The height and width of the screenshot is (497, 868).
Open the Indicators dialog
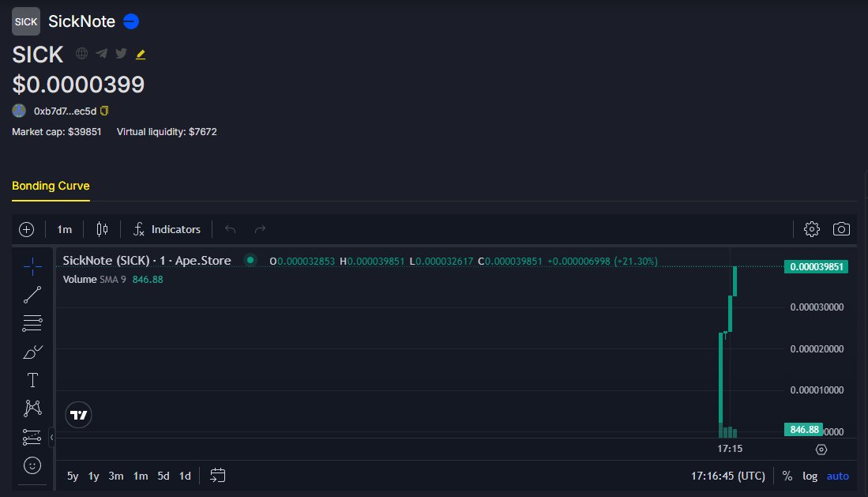point(167,229)
